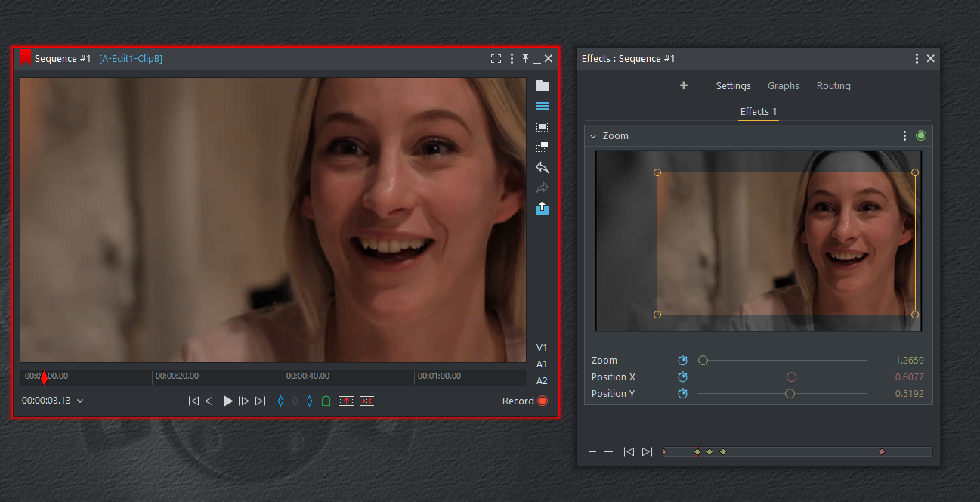The image size is (980, 502).
Task: Mark In point with blue marker
Action: tap(282, 401)
